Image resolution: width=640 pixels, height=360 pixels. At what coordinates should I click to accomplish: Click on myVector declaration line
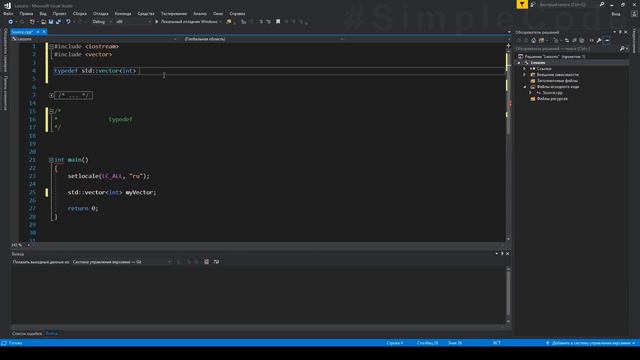tap(112, 192)
